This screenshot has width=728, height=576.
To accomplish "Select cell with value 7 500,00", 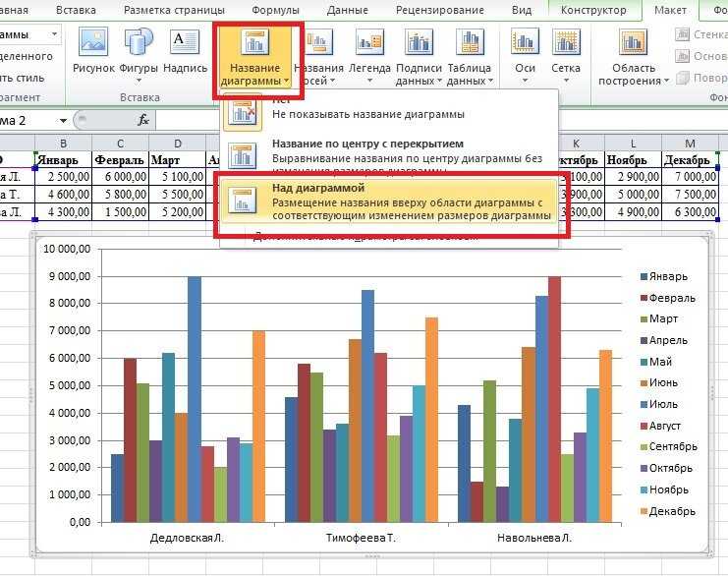I will pos(690,195).
